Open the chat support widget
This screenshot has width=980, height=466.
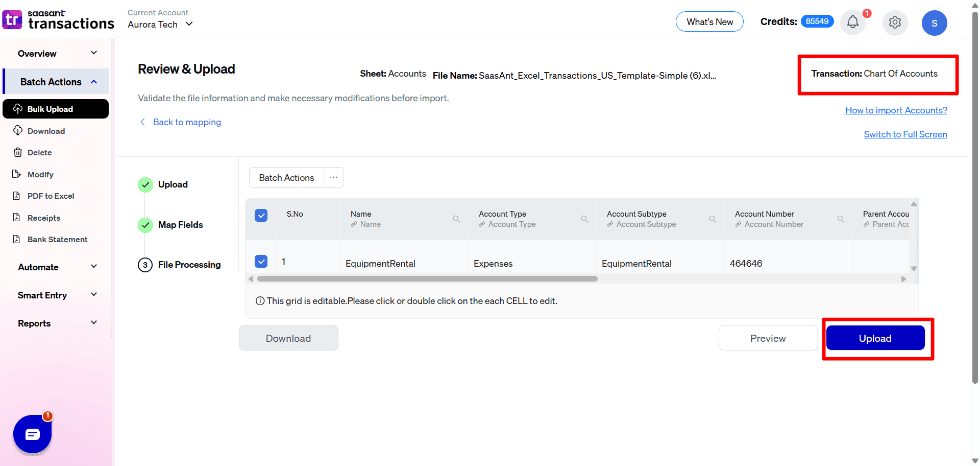pyautogui.click(x=33, y=434)
